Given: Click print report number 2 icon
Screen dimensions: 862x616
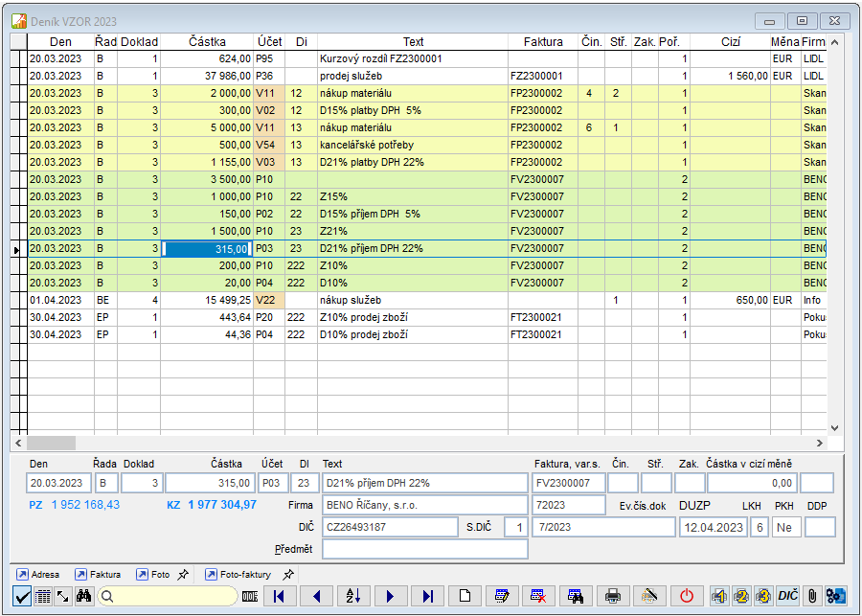Looking at the screenshot, I should click(741, 596).
